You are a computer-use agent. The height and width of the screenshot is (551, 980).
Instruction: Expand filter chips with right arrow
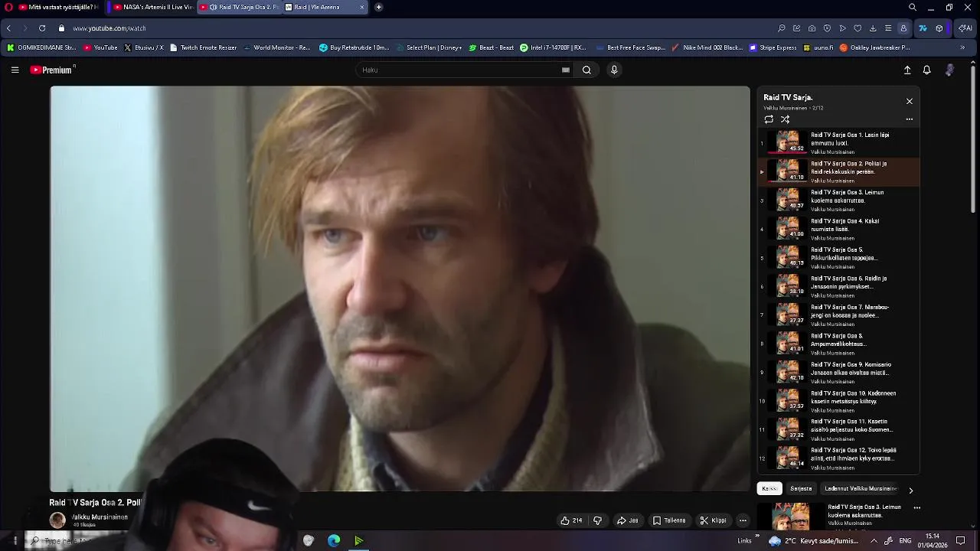pos(910,491)
